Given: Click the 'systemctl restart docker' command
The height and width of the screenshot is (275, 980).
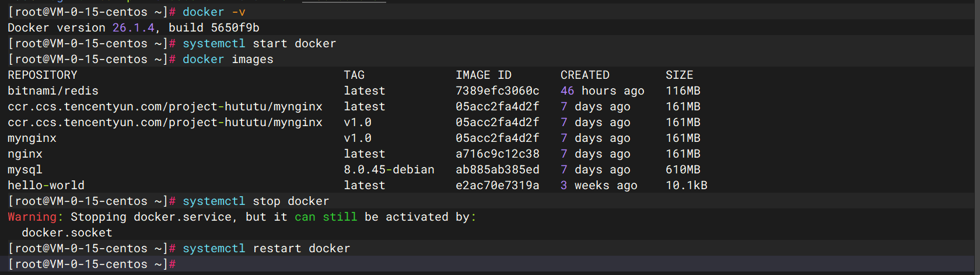Looking at the screenshot, I should coord(267,248).
